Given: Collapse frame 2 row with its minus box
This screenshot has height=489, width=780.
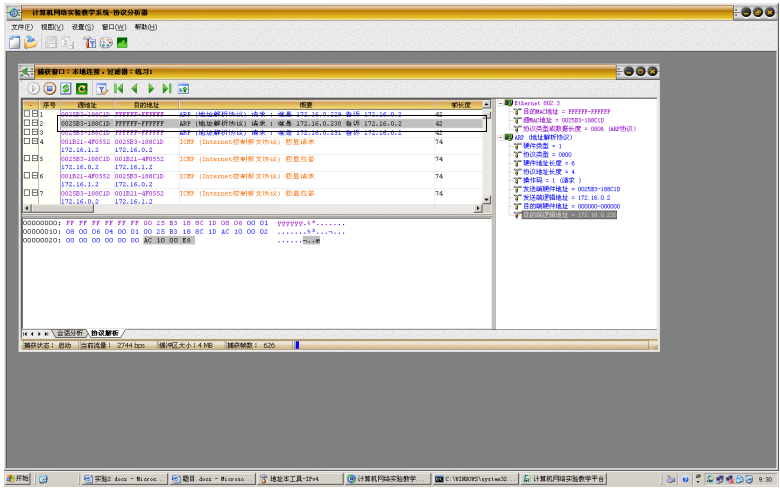Looking at the screenshot, I should [35, 123].
